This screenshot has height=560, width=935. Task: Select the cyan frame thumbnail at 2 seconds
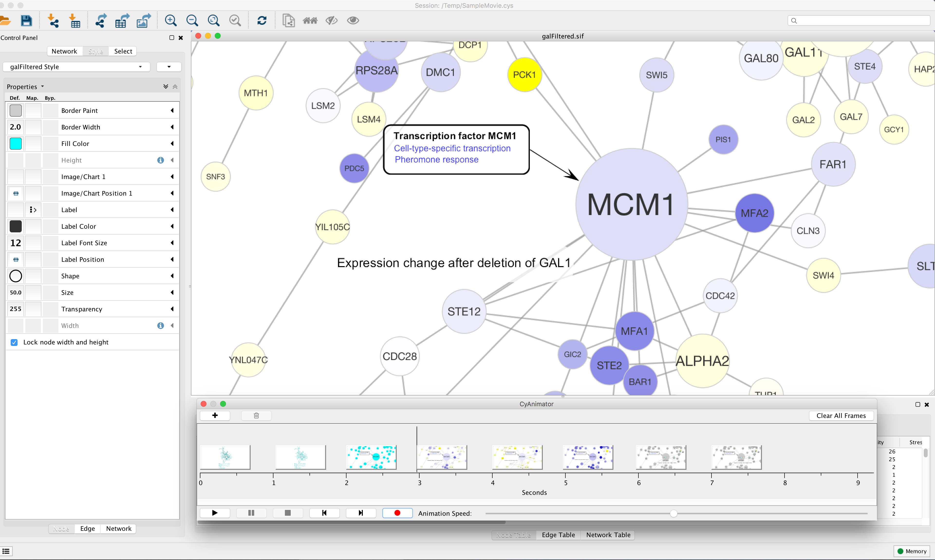371,457
